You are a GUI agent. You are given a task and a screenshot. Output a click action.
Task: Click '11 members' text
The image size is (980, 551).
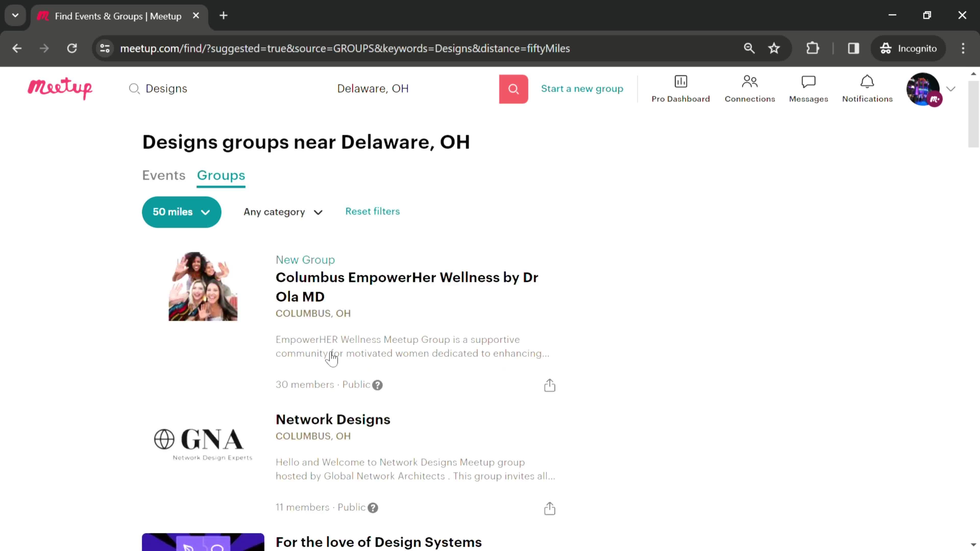(302, 507)
